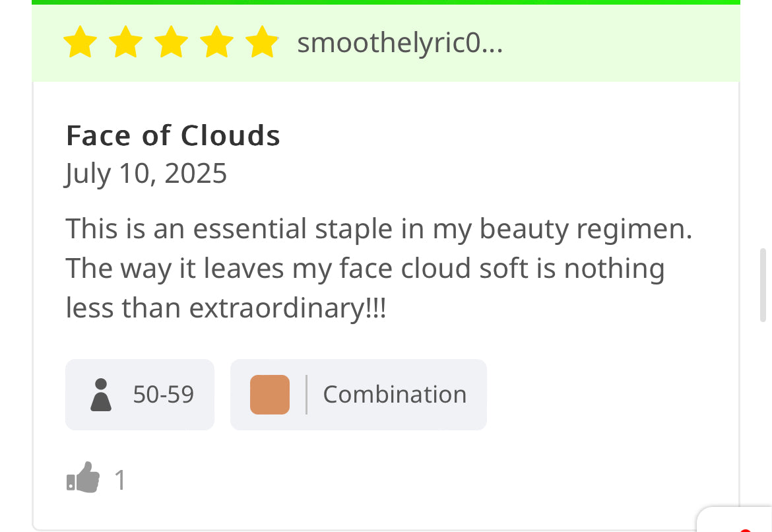The height and width of the screenshot is (532, 772).
Task: Click the third yellow rating star
Action: 172,43
